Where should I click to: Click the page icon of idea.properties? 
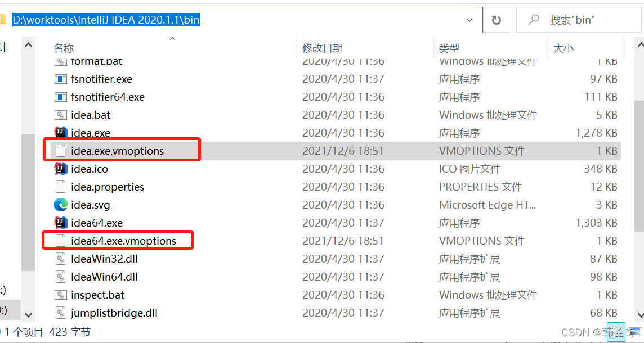(x=61, y=187)
